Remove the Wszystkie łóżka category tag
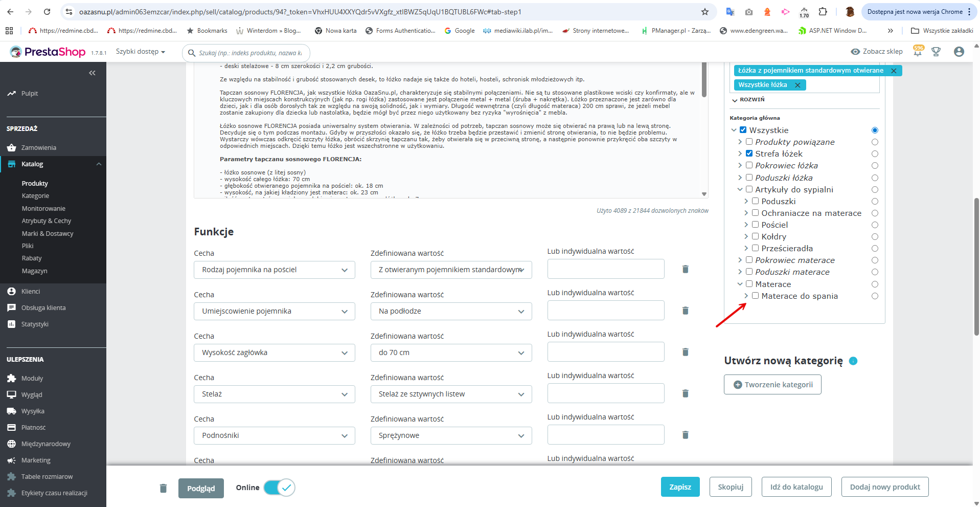 point(797,85)
